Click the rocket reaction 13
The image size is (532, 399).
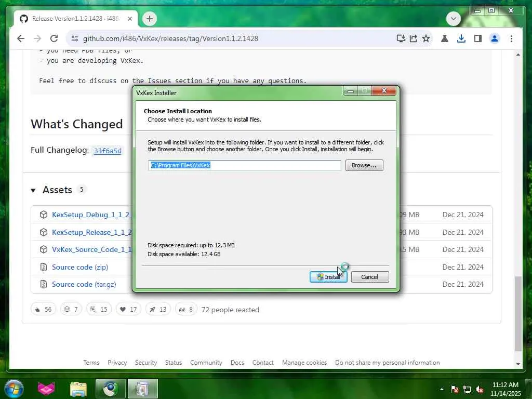click(158, 310)
